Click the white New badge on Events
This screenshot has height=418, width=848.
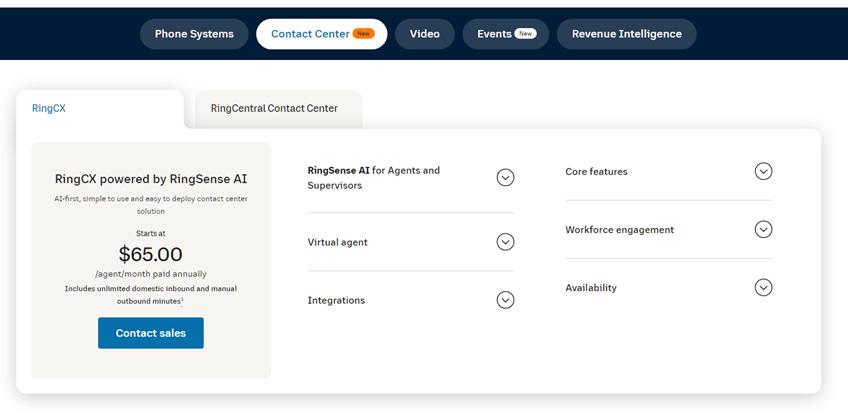[525, 34]
